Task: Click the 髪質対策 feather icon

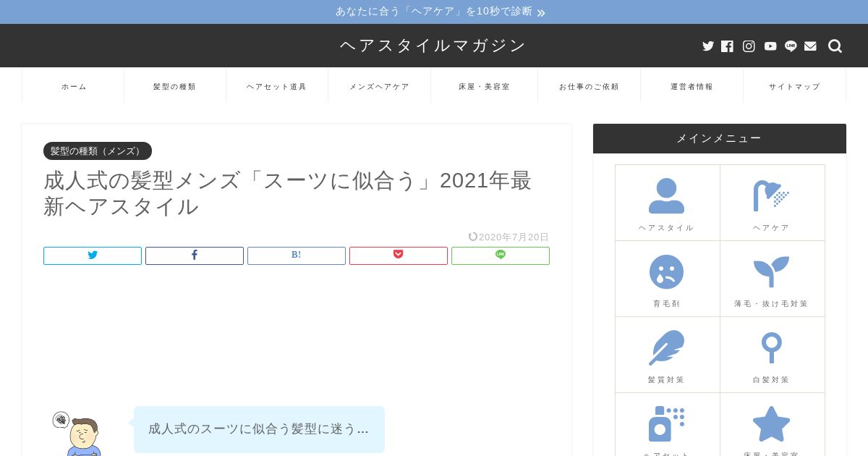Action: (x=666, y=348)
